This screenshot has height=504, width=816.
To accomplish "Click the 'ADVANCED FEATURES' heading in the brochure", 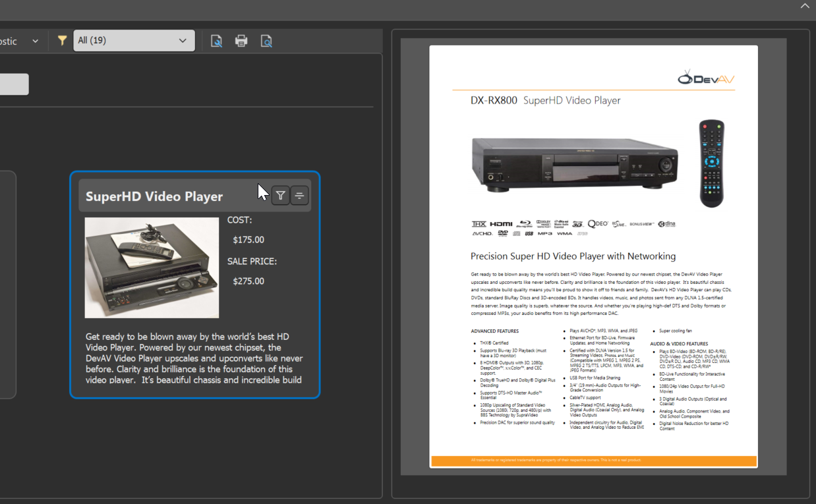I will pyautogui.click(x=494, y=331).
